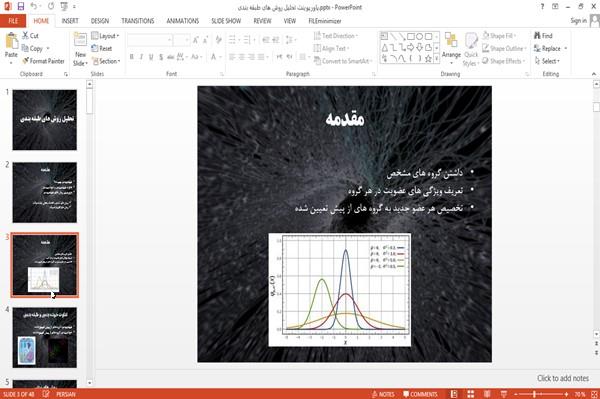
Task: Click the Paste icon
Action: pyautogui.click(x=11, y=42)
